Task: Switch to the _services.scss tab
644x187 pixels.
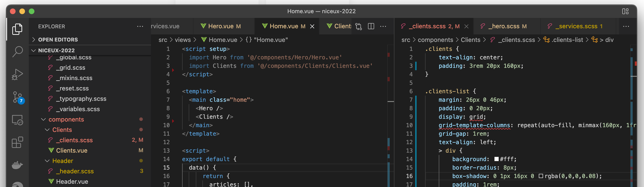Action: tap(578, 26)
